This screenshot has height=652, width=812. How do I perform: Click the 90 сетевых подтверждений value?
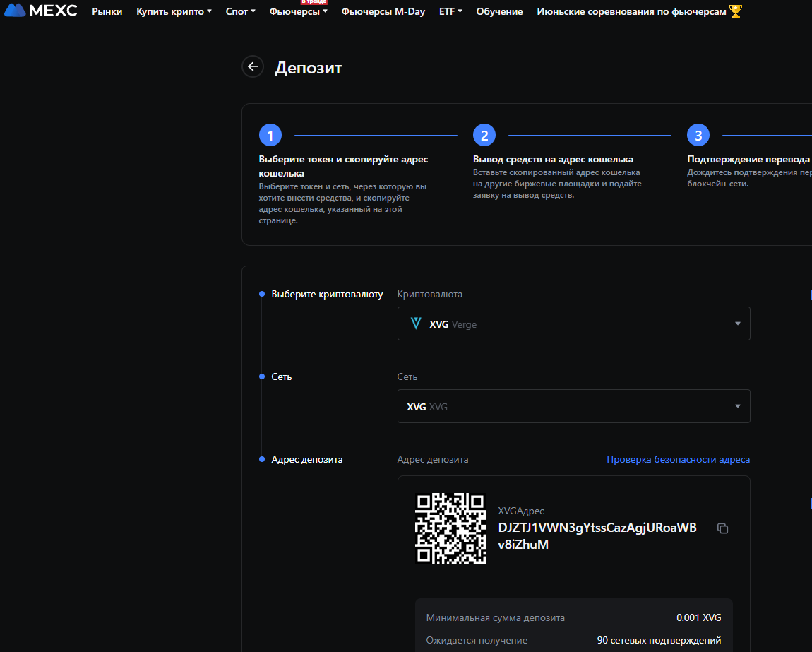click(x=659, y=640)
